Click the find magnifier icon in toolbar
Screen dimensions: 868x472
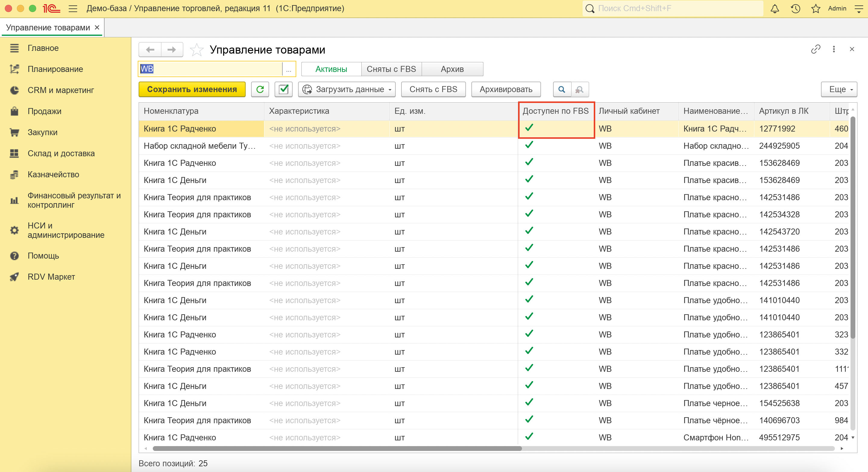click(562, 89)
